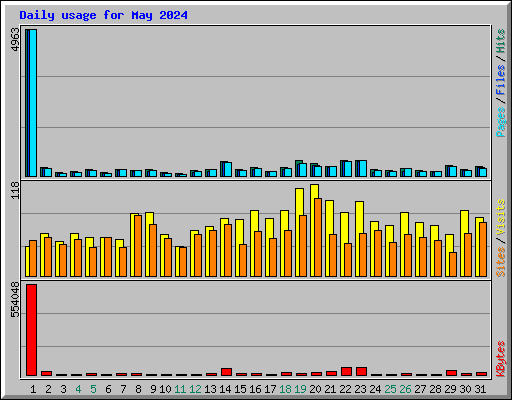Click the day 1 axis label

(x=33, y=389)
